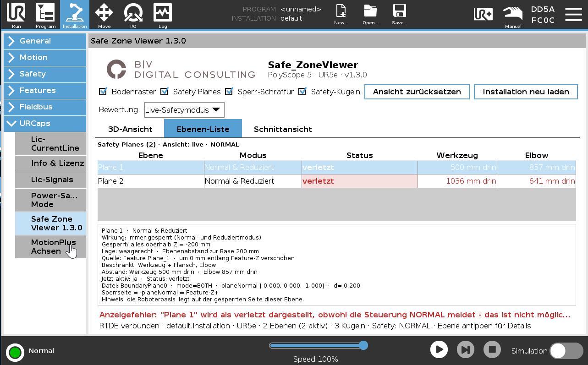
Task: Start program with Play button
Action: [x=439, y=350]
